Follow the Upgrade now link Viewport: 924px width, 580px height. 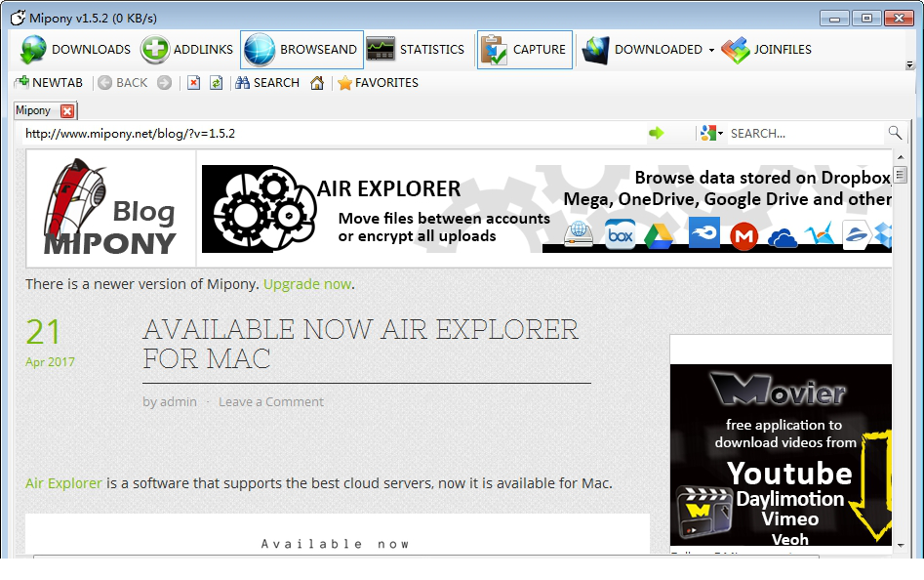(x=307, y=284)
